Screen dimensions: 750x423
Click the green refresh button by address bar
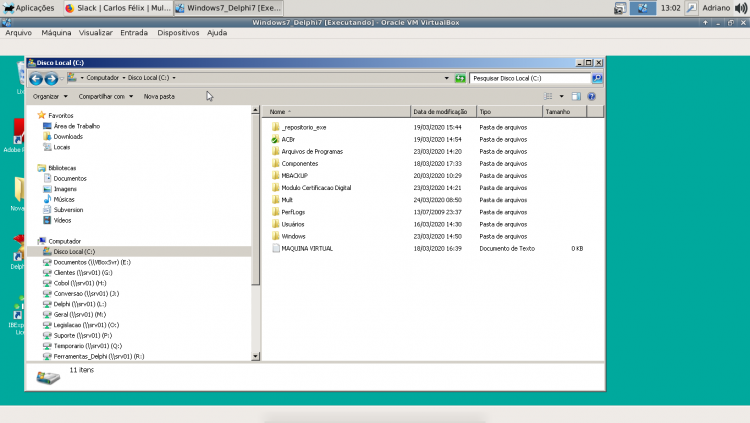click(460, 78)
